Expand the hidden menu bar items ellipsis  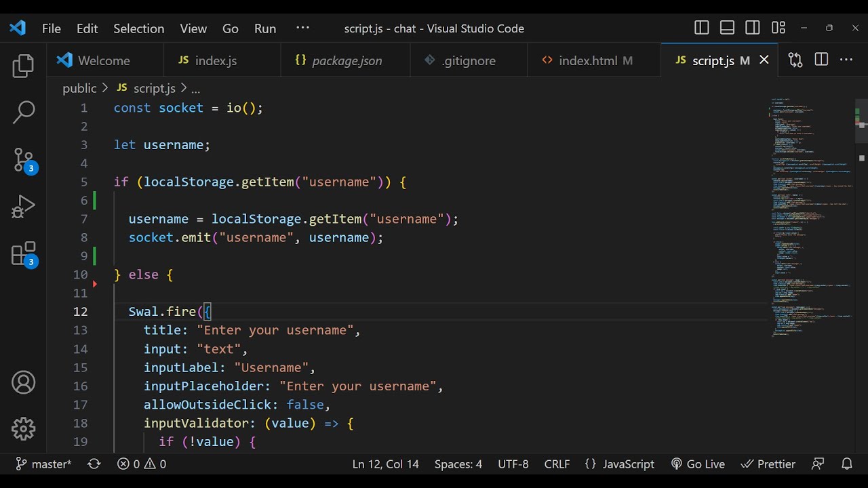(302, 28)
